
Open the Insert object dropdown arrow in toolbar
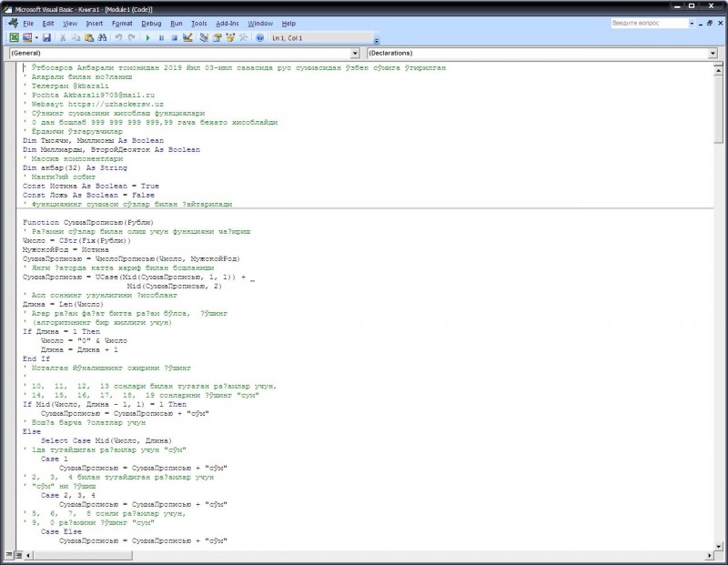point(35,38)
